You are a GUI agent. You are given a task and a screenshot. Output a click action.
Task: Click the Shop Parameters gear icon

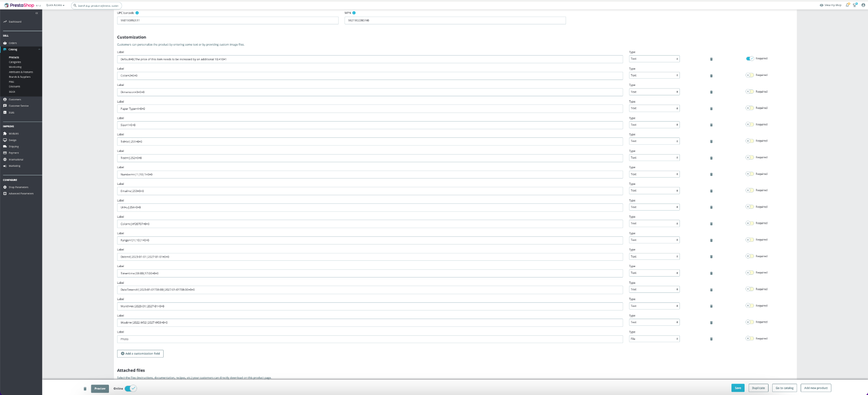(x=5, y=187)
